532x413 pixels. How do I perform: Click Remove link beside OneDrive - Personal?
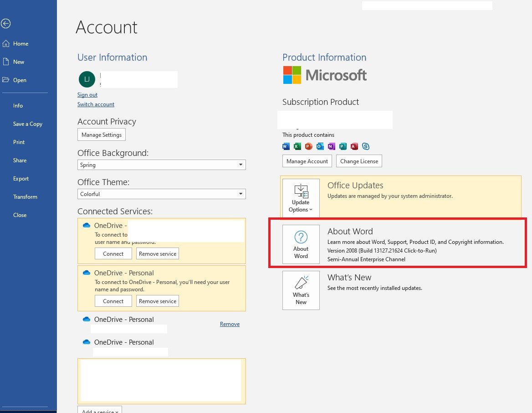[x=230, y=324]
